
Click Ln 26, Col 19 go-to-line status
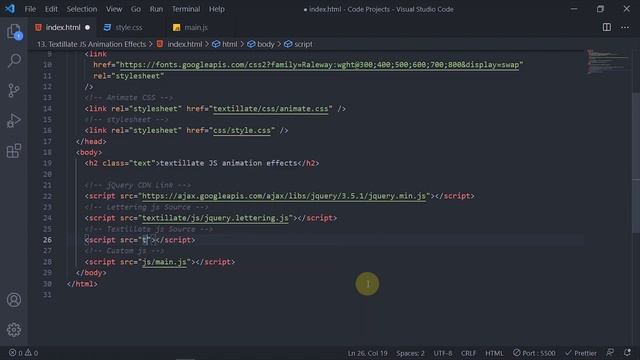pos(367,353)
